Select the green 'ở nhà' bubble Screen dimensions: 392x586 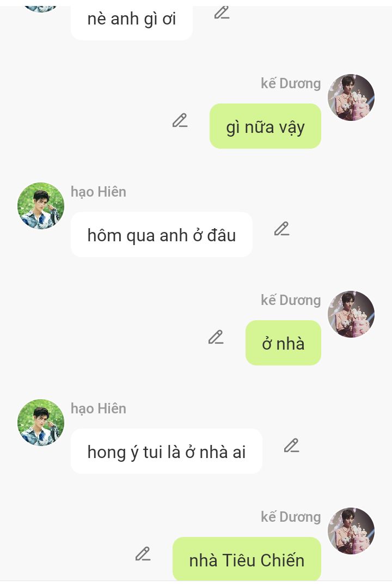(x=283, y=343)
